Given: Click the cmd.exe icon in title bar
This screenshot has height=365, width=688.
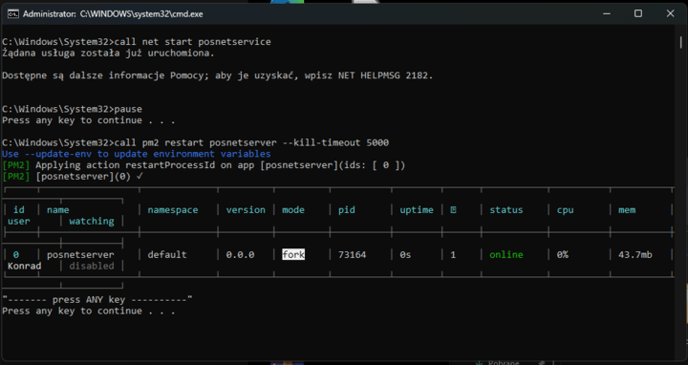Looking at the screenshot, I should 13,14.
